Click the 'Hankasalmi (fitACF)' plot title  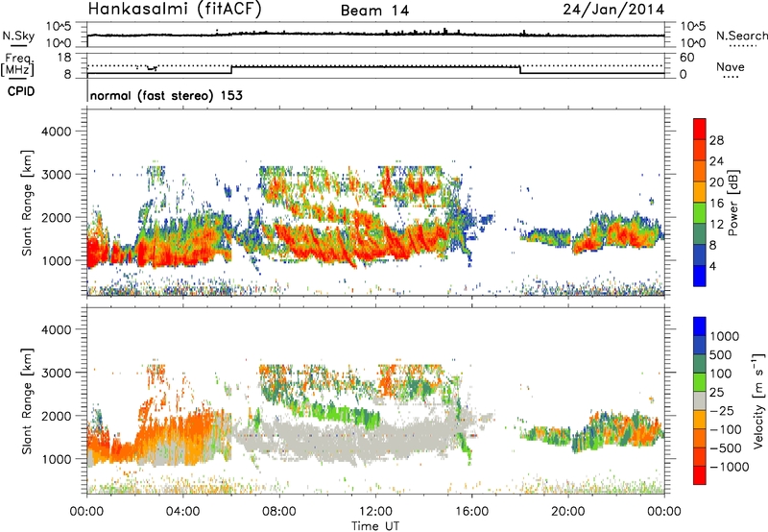click(175, 9)
